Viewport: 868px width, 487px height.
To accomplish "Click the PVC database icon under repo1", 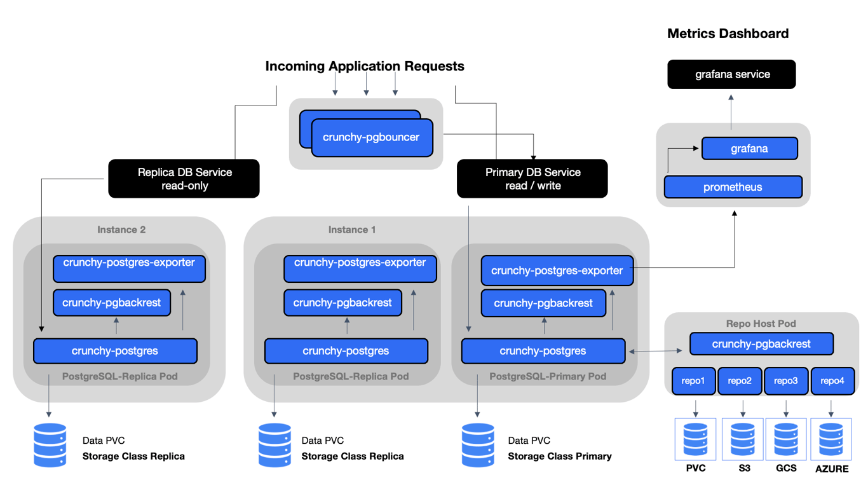I will (696, 439).
